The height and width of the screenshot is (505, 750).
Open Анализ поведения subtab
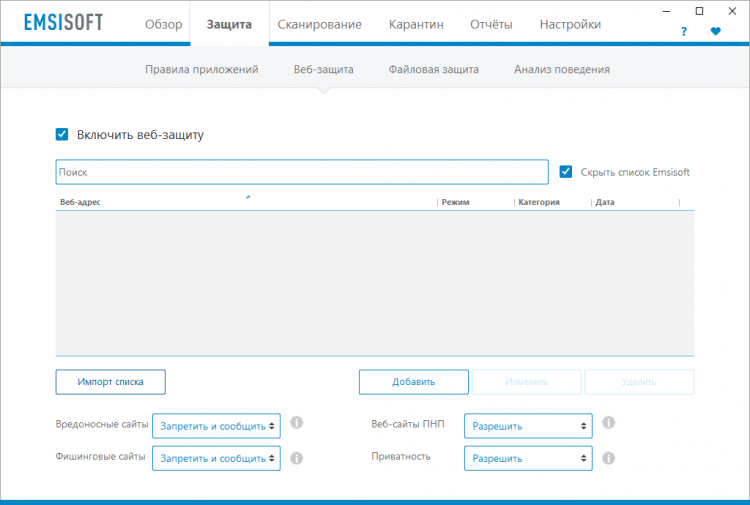562,69
